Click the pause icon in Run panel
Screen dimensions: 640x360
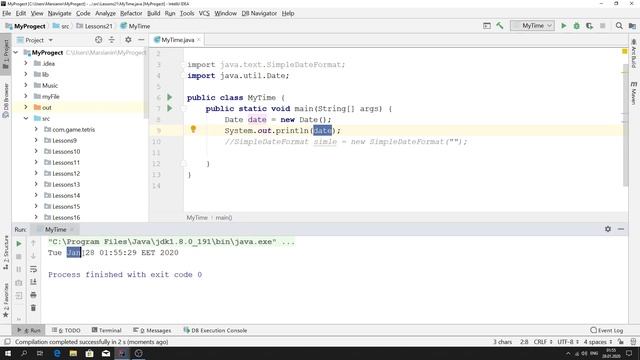pyautogui.click(x=19, y=269)
